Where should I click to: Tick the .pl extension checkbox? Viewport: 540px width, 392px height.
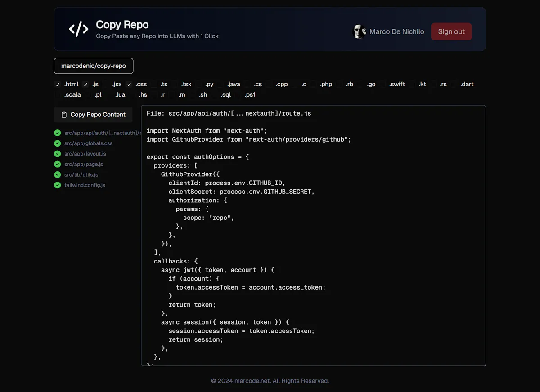click(88, 95)
